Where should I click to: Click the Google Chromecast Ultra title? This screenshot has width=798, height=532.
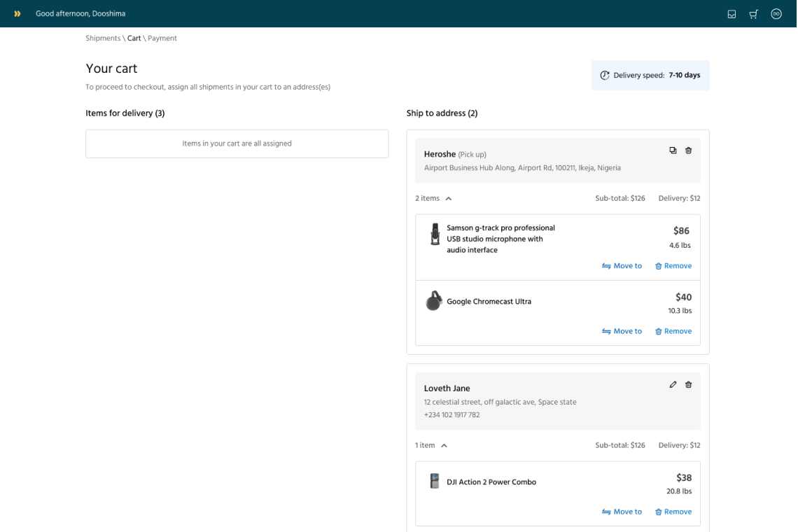[x=489, y=302]
